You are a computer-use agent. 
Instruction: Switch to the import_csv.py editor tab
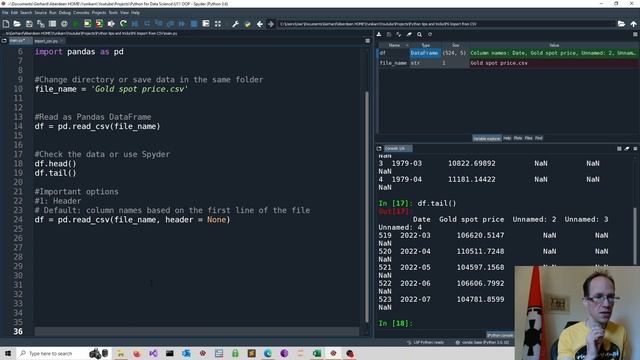tap(49, 41)
